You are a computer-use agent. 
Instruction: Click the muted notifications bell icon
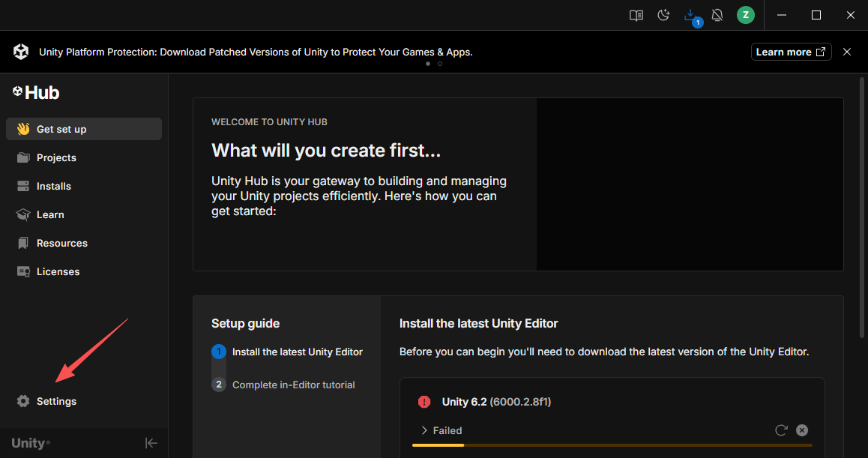[717, 16]
